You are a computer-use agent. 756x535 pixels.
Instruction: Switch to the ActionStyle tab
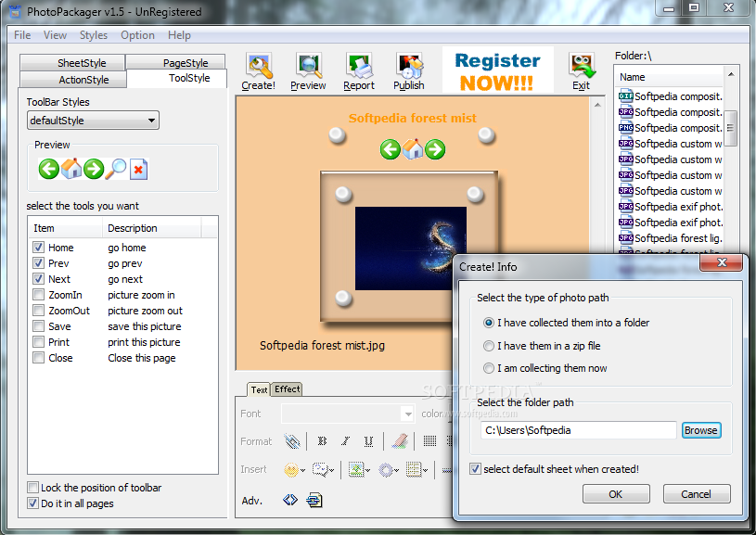coord(73,80)
